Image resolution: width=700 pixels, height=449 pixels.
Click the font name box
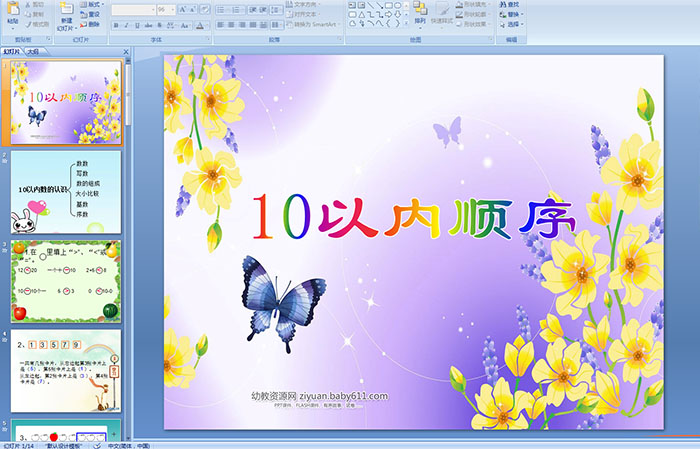(x=133, y=10)
